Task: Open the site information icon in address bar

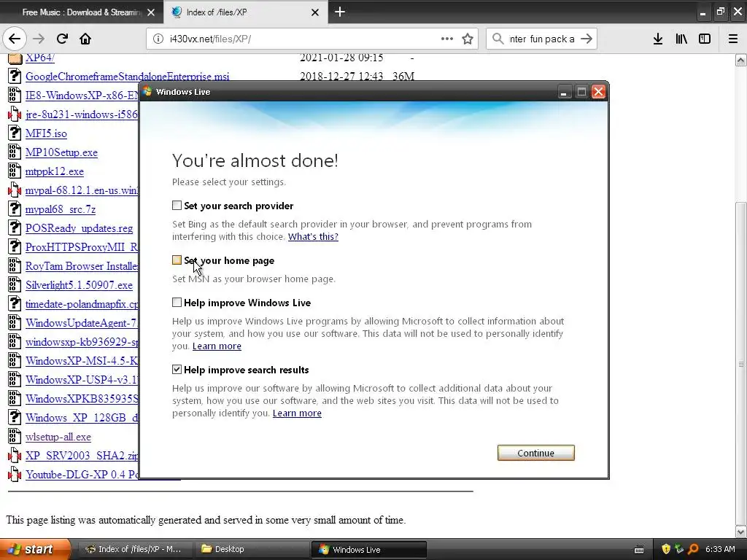Action: click(158, 39)
